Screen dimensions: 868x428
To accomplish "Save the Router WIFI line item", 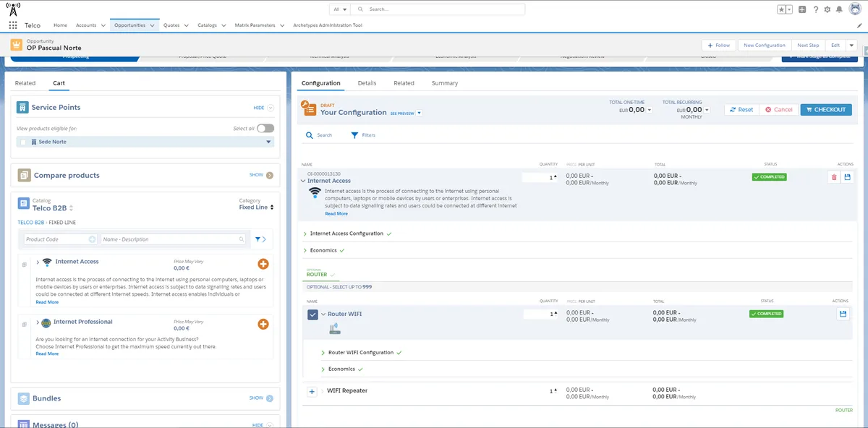I will [x=843, y=314].
